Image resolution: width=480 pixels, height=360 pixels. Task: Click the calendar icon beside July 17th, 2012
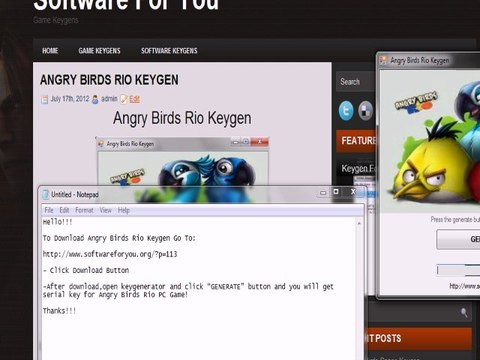44,99
